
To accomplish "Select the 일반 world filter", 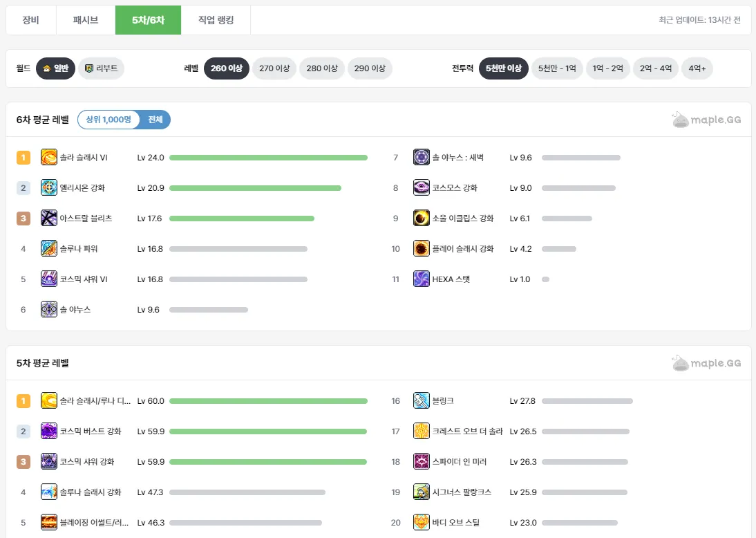I will tap(55, 68).
